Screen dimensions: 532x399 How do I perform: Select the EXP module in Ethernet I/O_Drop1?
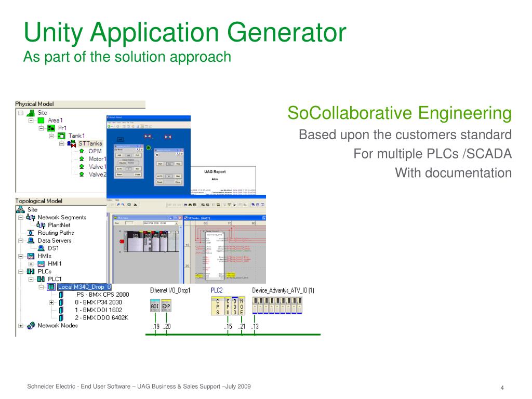point(166,305)
